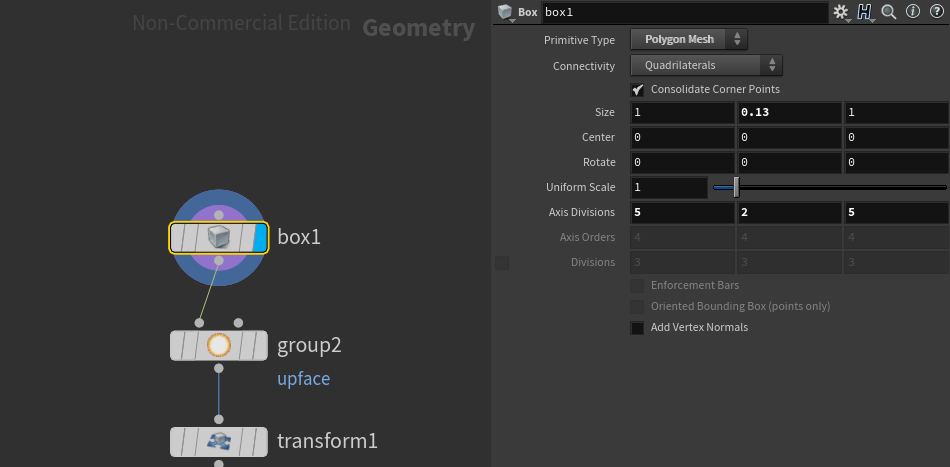Click the Uniform Scale slider handle
This screenshot has width=950, height=467.
tap(736, 187)
